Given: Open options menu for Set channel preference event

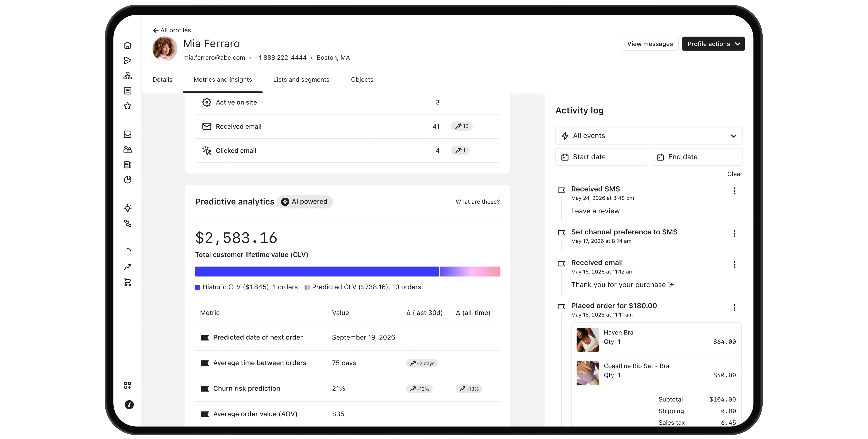Looking at the screenshot, I should tap(734, 234).
